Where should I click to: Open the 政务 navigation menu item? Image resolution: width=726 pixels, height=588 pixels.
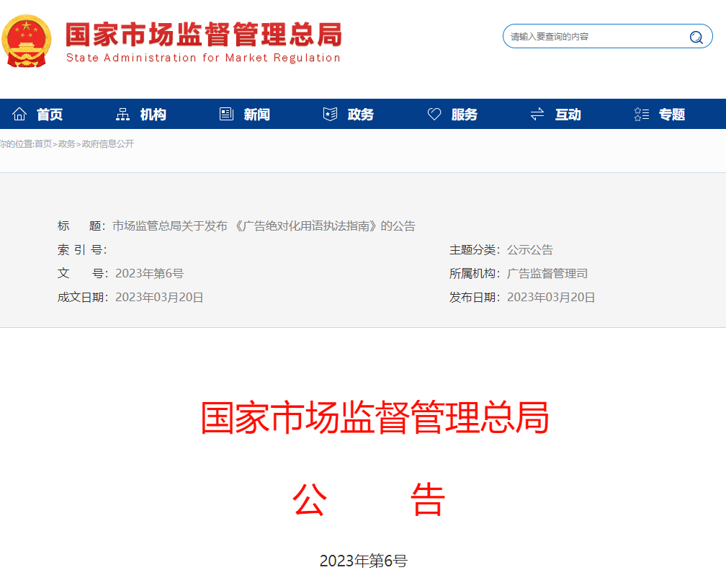pos(361,115)
